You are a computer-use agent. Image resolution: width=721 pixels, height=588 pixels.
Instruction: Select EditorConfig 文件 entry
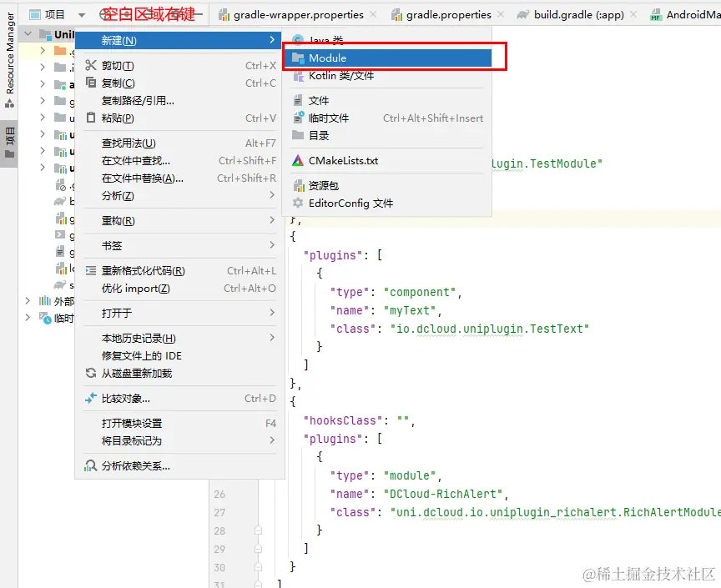pos(386,204)
